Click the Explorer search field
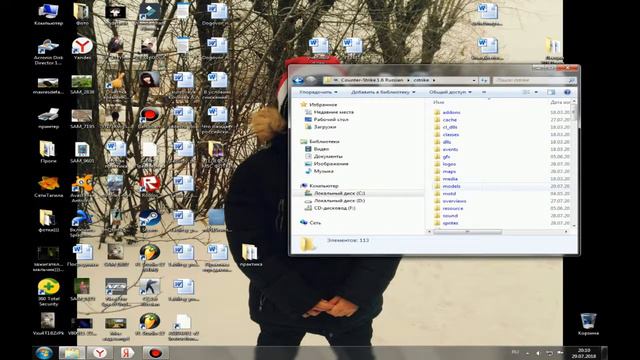Viewport: 640px width, 360px height. [x=535, y=80]
